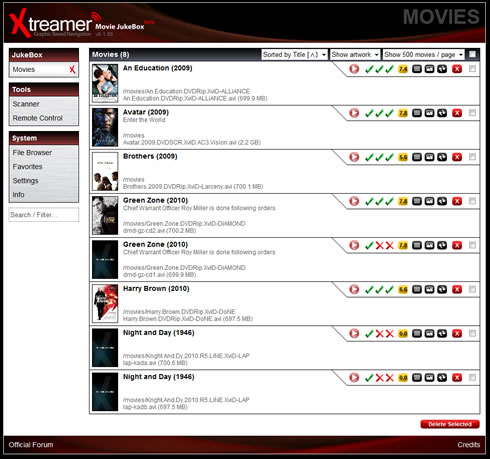The height and width of the screenshot is (459, 490).
Task: Focus the Search / Filter input field
Action: 44,215
